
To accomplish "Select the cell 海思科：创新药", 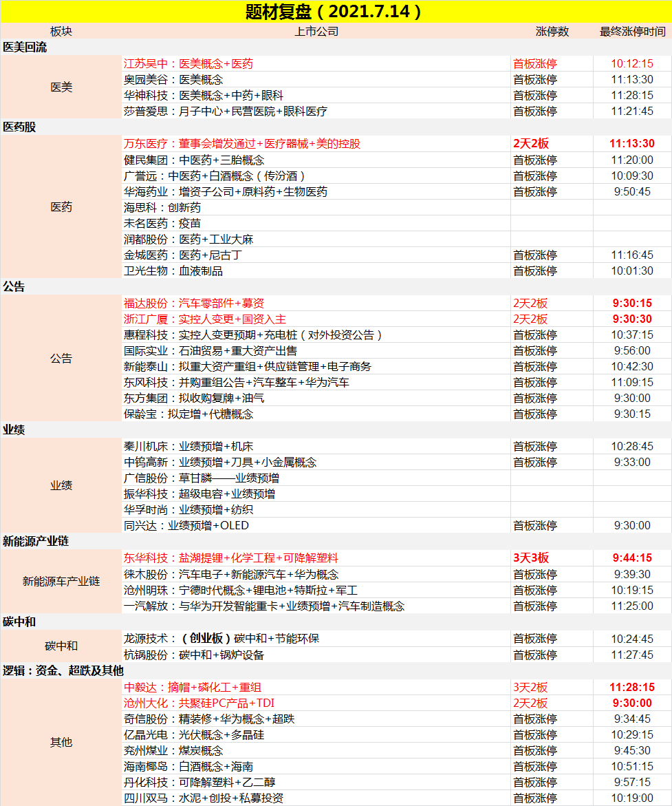I will [x=316, y=208].
